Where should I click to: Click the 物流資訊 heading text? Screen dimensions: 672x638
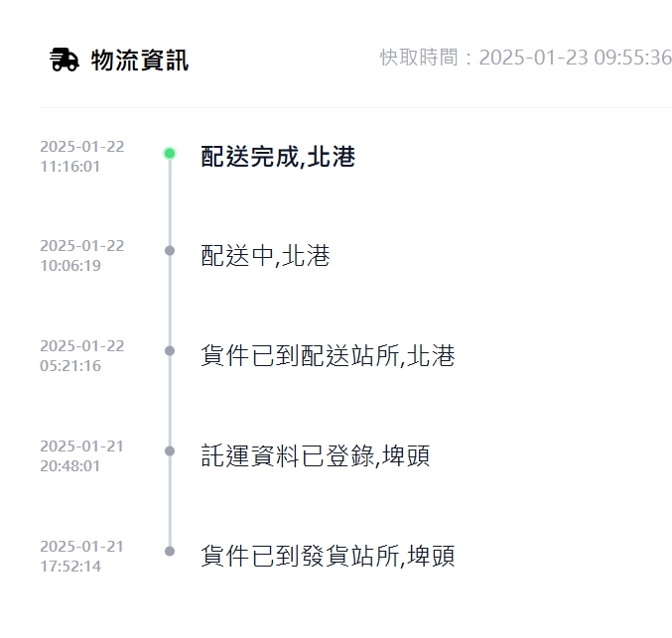pos(139,60)
